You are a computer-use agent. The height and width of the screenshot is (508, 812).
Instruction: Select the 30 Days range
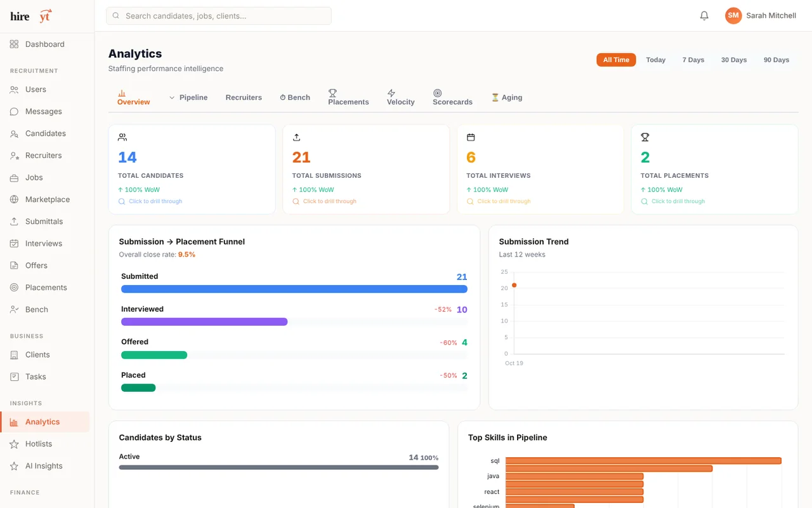click(x=734, y=60)
